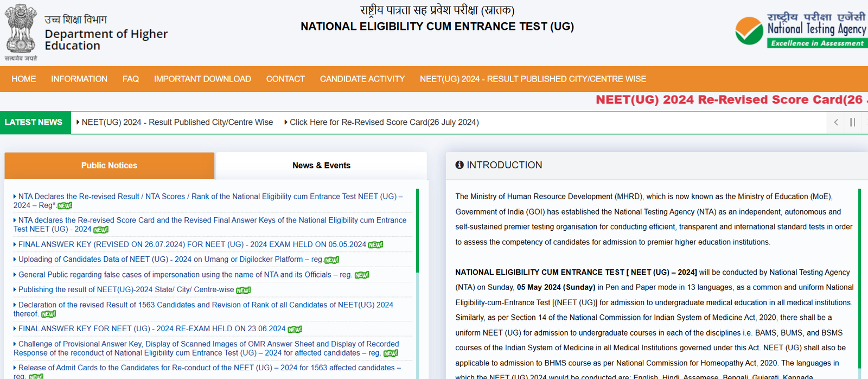Open the CONTACT menu item
Viewport: 868px width, 379px height.
click(x=285, y=79)
